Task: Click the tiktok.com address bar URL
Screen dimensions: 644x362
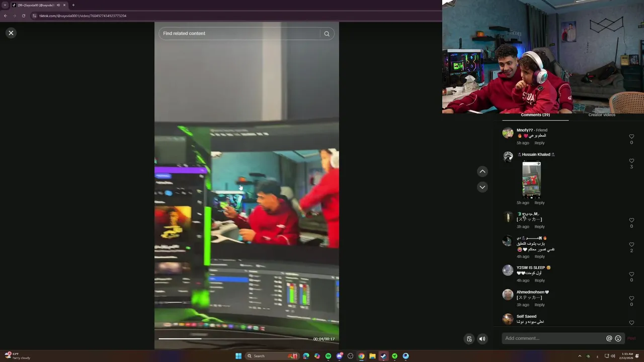Action: [x=83, y=16]
